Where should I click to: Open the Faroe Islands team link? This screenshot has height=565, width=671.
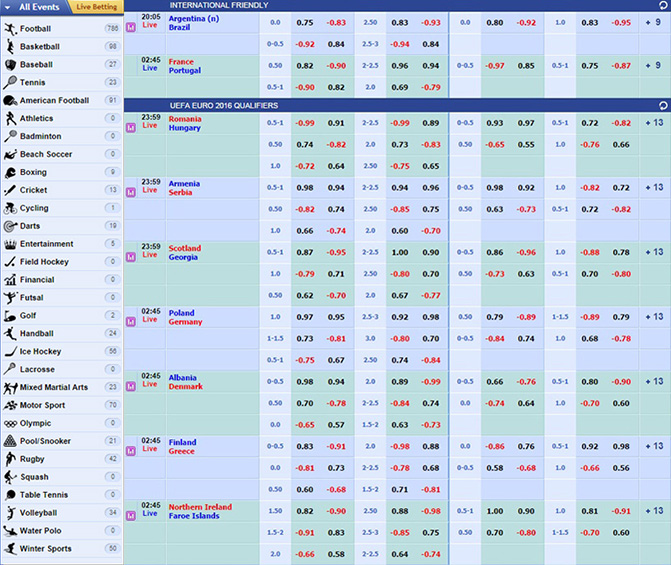pos(194,516)
